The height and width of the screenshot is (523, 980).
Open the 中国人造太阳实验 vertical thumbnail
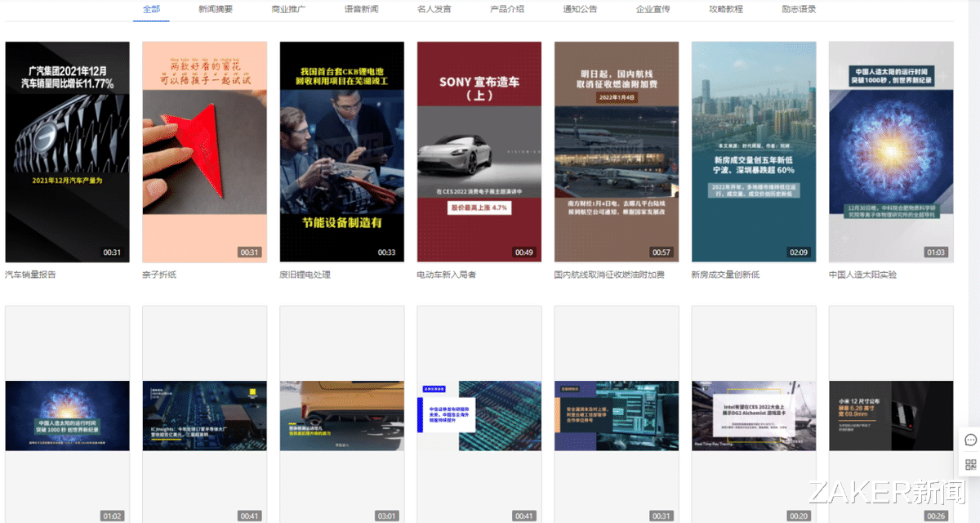pos(891,152)
